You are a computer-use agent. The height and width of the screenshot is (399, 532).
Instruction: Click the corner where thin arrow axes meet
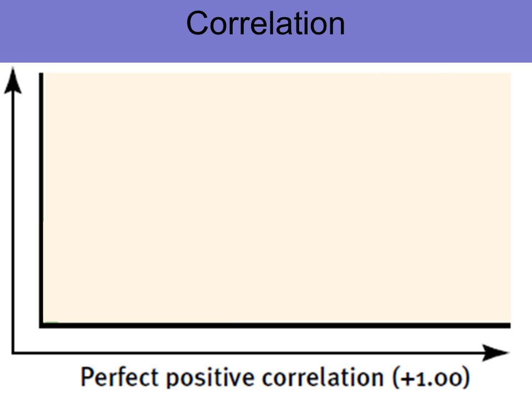(13, 353)
